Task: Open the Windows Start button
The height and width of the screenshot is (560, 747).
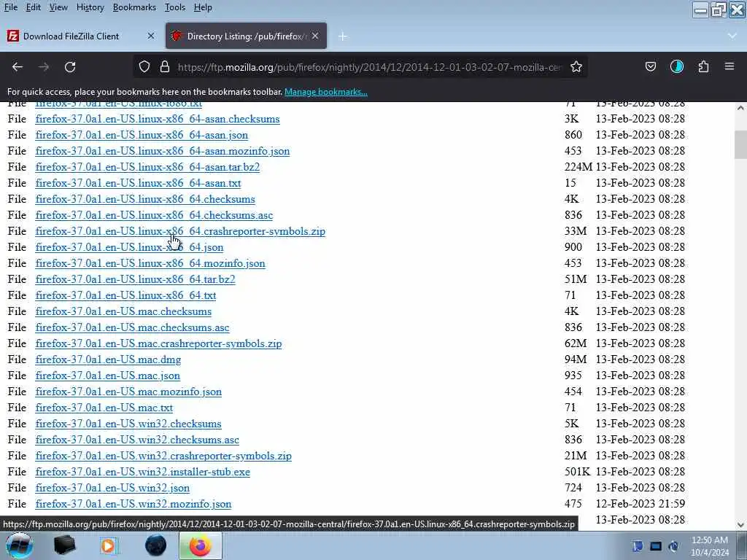Action: pyautogui.click(x=19, y=545)
